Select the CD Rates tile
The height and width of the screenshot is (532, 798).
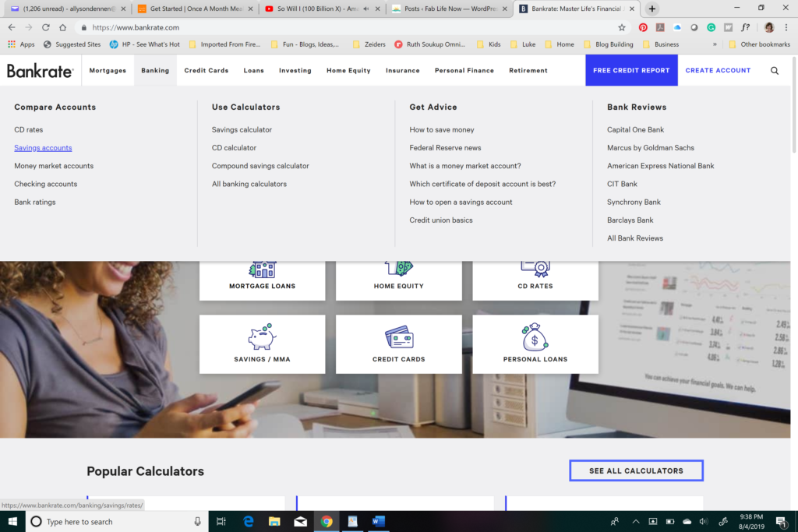pyautogui.click(x=535, y=280)
